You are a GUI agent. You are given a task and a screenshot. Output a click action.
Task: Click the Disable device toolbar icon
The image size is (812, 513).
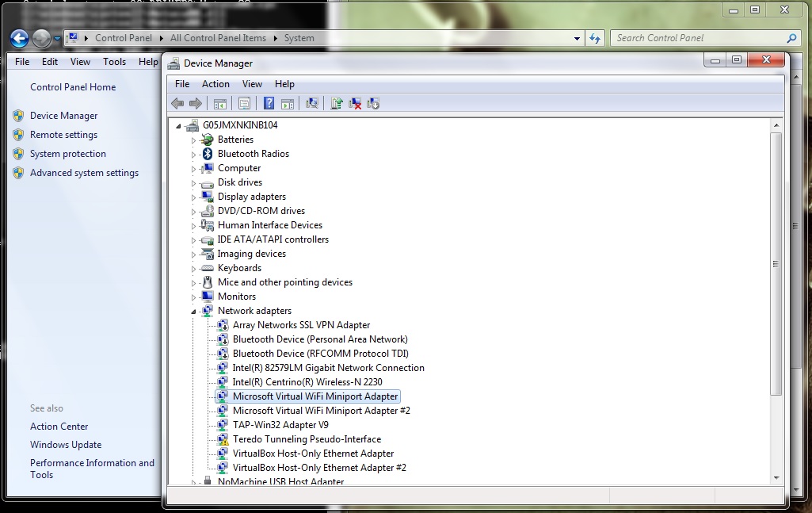coord(373,103)
